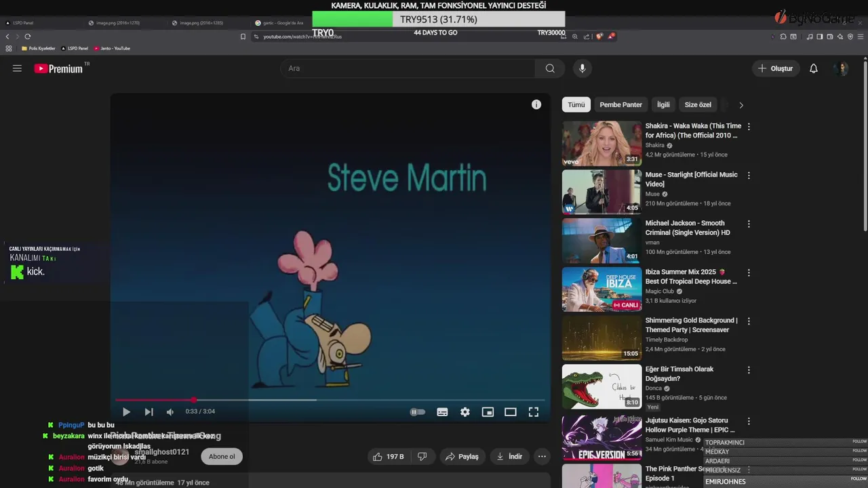Viewport: 868px width, 488px height.
Task: Dislike the video
Action: tap(422, 457)
